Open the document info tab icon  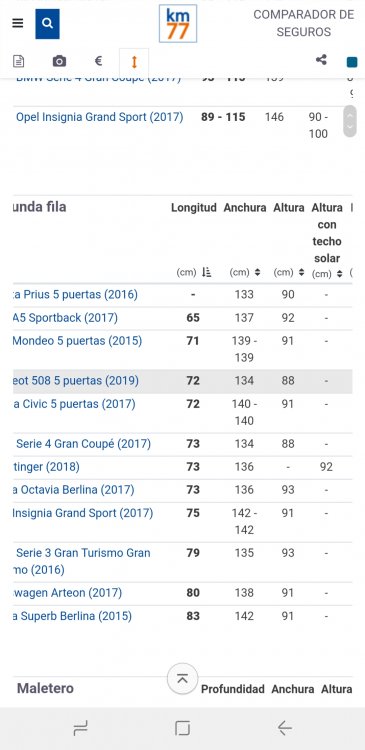pos(19,61)
